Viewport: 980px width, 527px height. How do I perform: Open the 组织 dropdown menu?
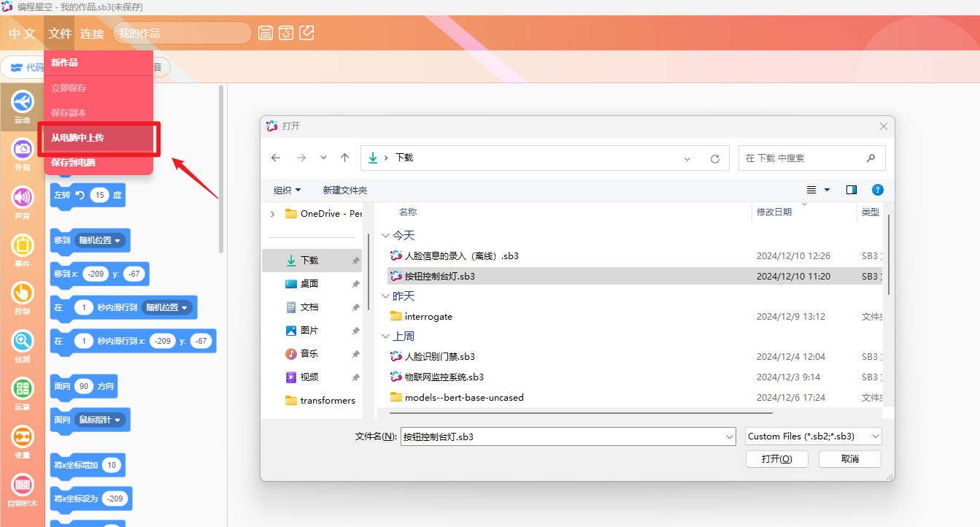coord(287,190)
